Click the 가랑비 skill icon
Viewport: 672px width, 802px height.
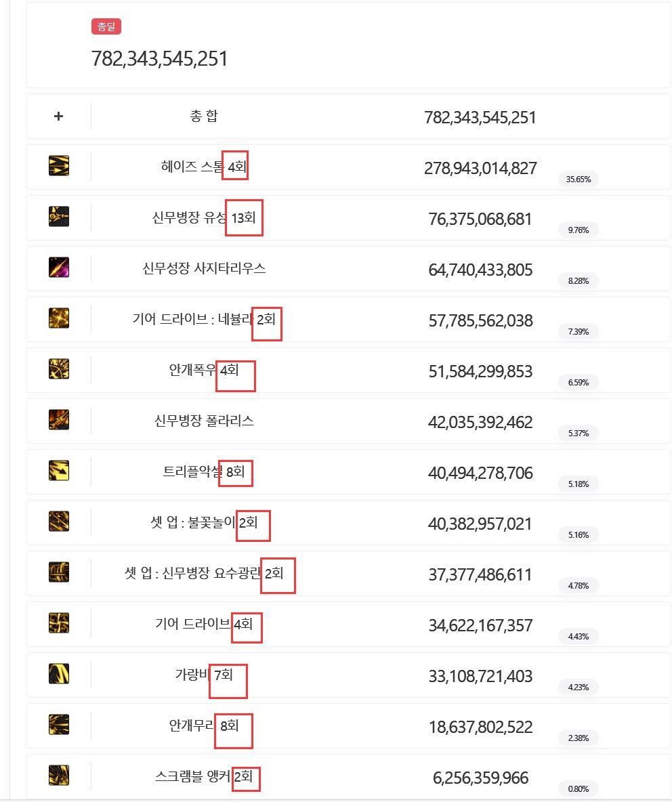(x=59, y=674)
